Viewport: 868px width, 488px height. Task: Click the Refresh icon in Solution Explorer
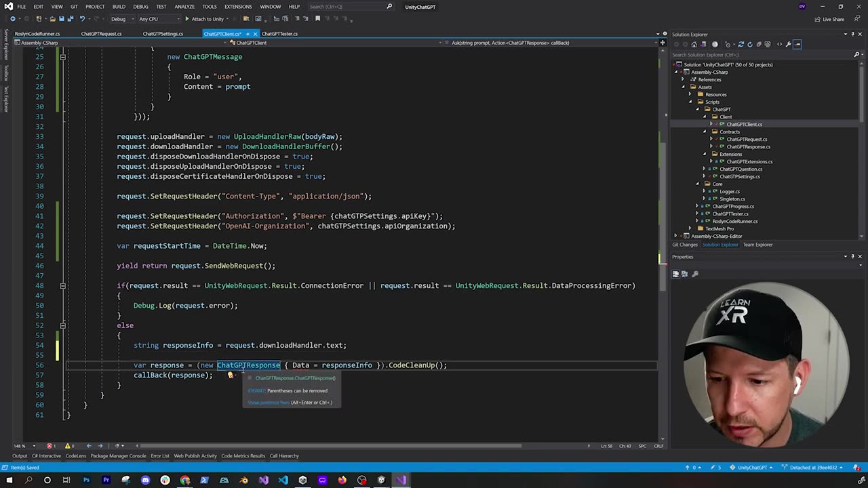coord(750,44)
